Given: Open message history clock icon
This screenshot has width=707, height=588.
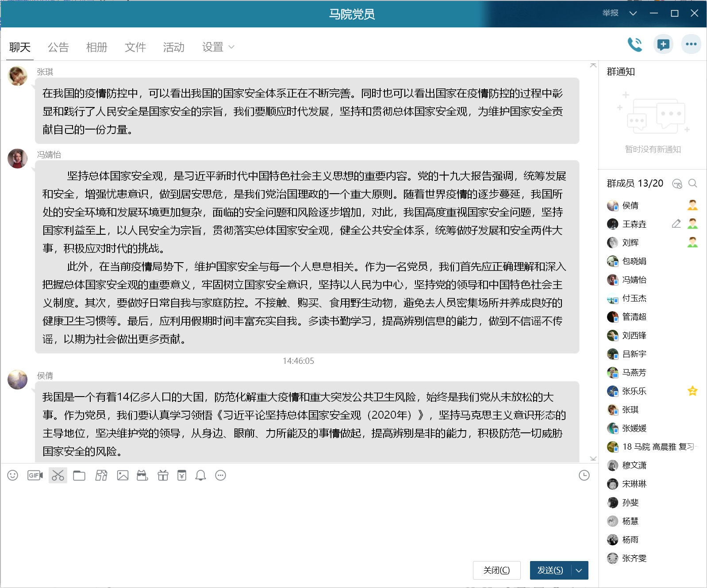Looking at the screenshot, I should (x=584, y=475).
